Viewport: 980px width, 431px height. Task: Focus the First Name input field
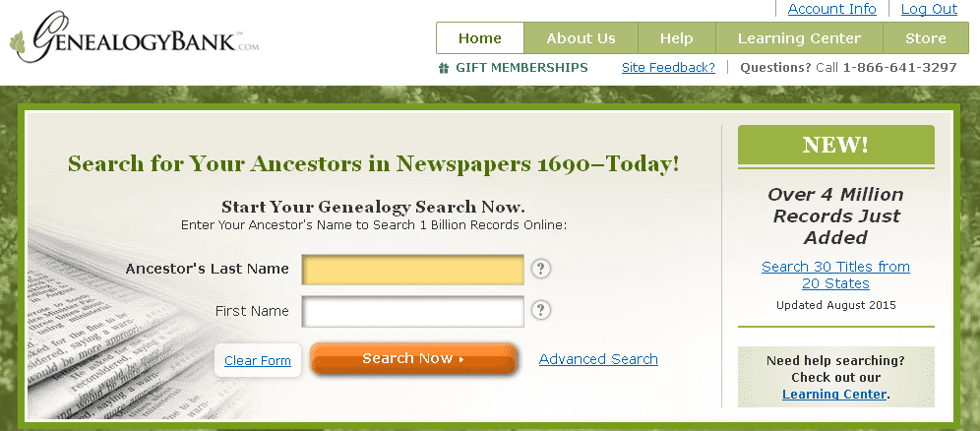point(412,311)
